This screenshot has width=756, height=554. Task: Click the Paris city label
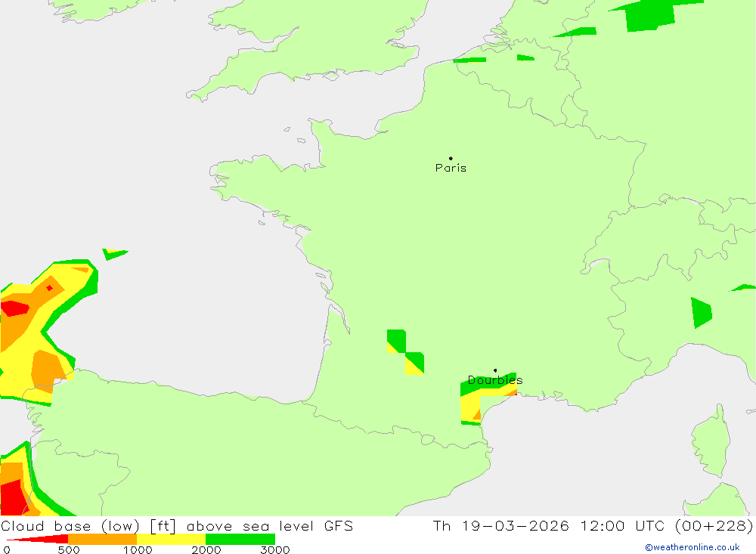pyautogui.click(x=451, y=168)
